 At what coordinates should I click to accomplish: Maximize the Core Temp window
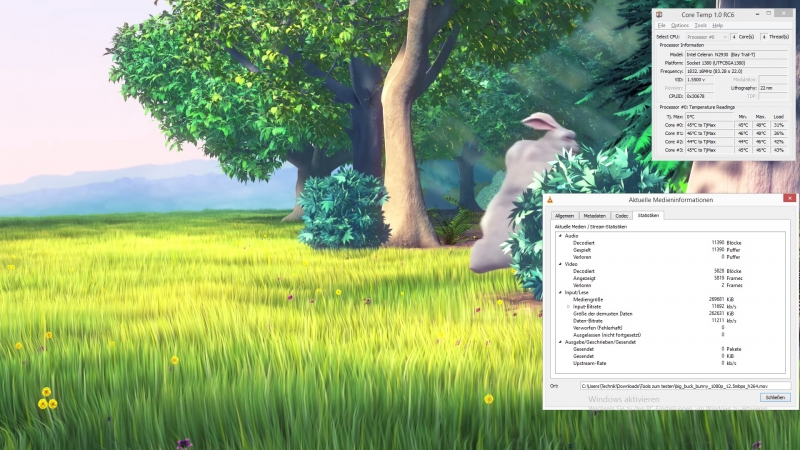point(769,14)
